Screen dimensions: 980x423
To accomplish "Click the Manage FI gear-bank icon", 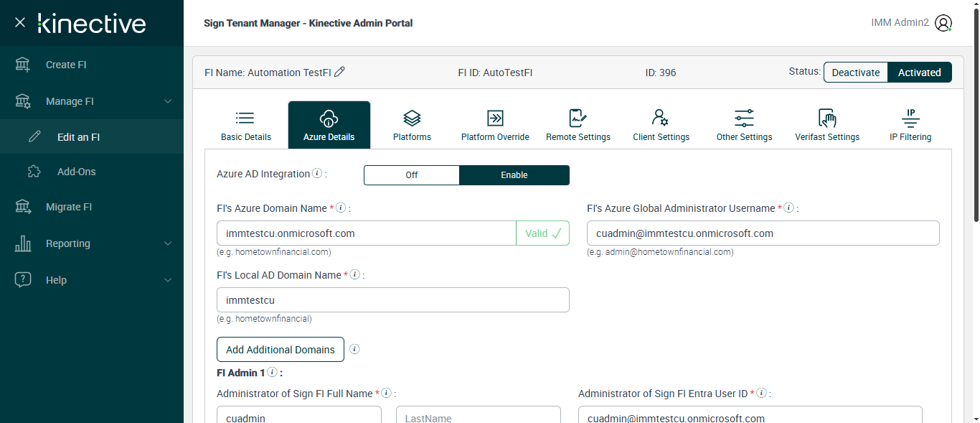I will tap(23, 101).
